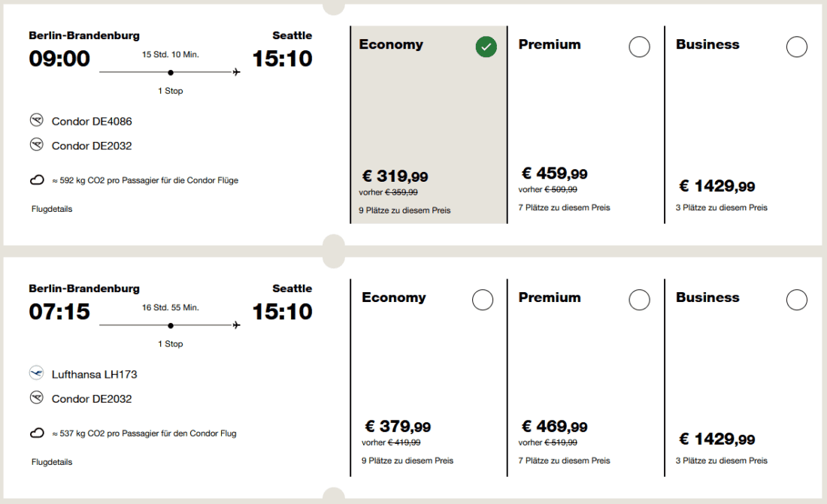The height and width of the screenshot is (504, 827).
Task: Click airplane icon on 07:15 flight route
Action: click(x=237, y=325)
